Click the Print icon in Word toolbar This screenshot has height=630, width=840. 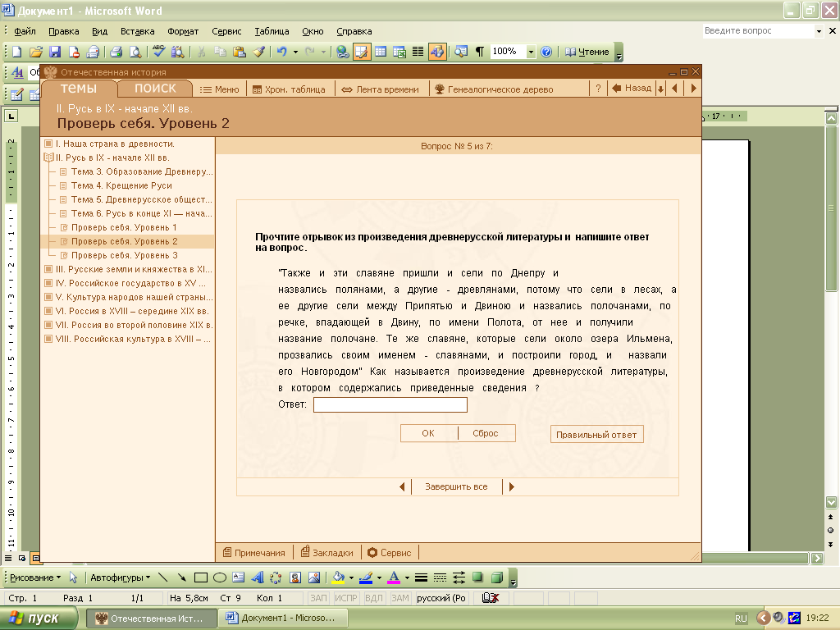pyautogui.click(x=116, y=52)
